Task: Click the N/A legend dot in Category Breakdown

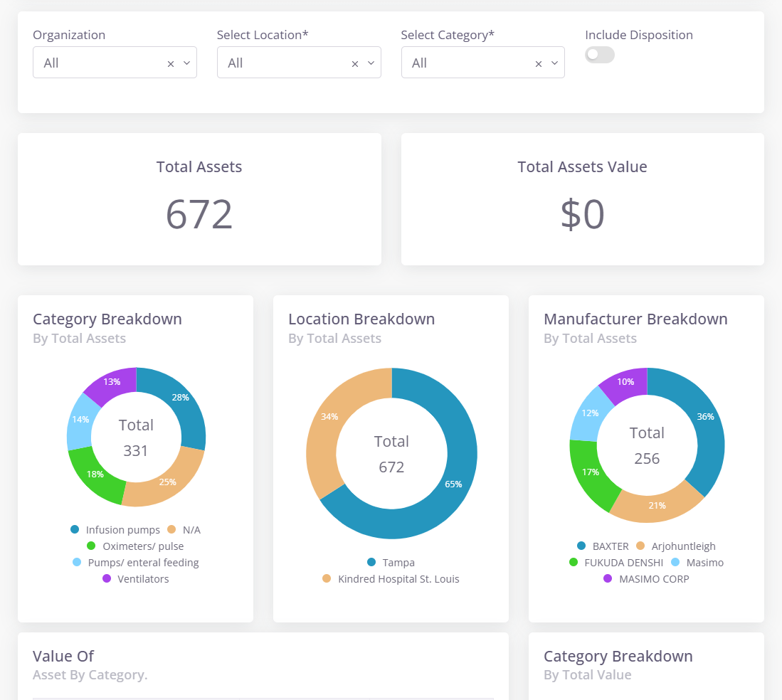Action: point(171,529)
